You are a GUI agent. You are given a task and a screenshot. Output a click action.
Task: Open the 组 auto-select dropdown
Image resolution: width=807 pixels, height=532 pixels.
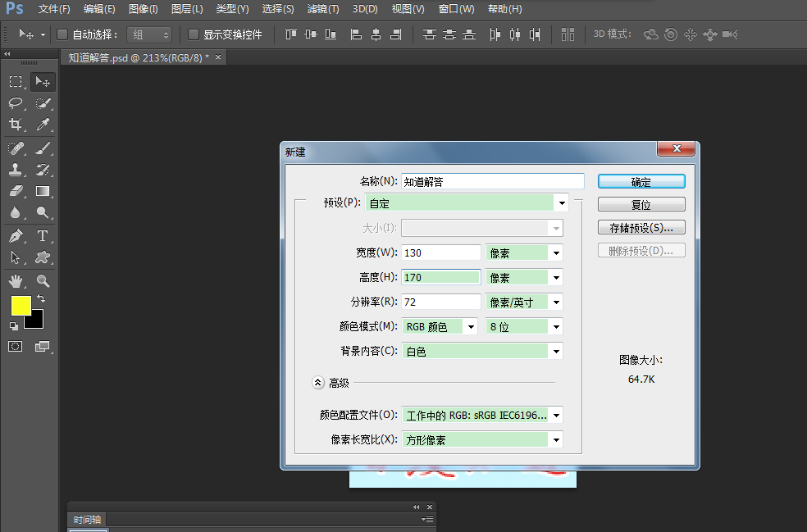(x=149, y=34)
